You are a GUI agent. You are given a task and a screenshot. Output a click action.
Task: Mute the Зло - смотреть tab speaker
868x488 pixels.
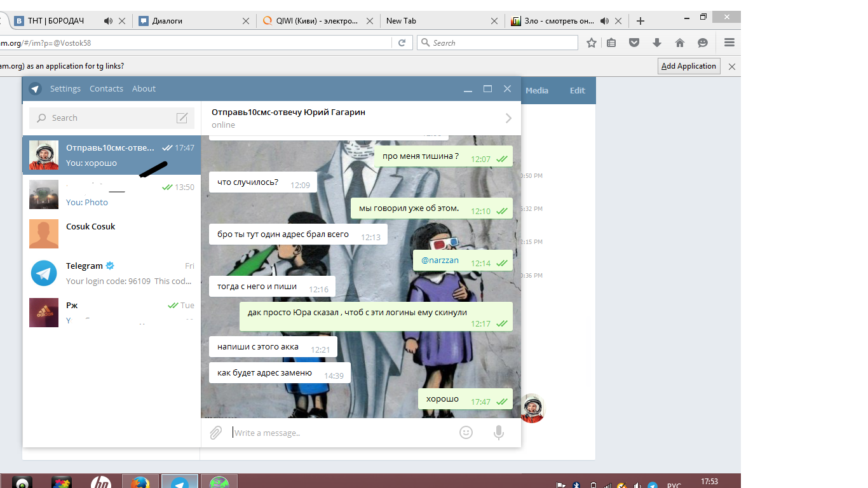point(604,21)
